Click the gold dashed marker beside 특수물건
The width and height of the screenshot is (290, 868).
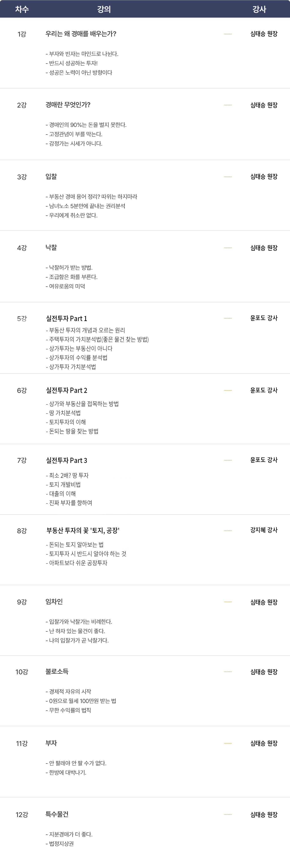coord(228,815)
